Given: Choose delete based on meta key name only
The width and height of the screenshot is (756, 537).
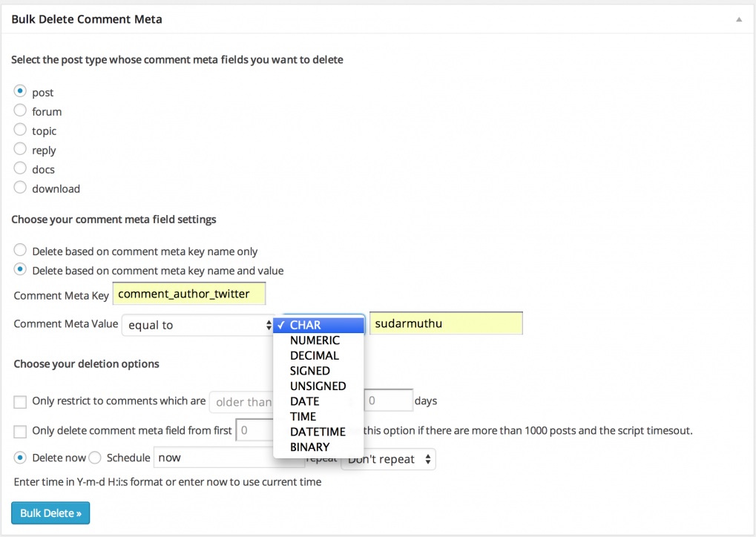Looking at the screenshot, I should (19, 250).
